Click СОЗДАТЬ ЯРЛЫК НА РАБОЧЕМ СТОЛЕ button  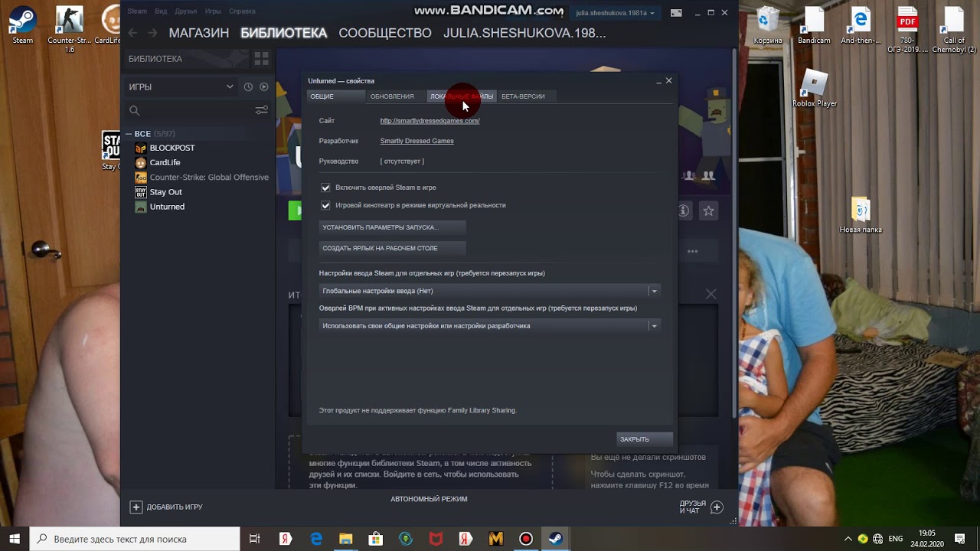[393, 248]
